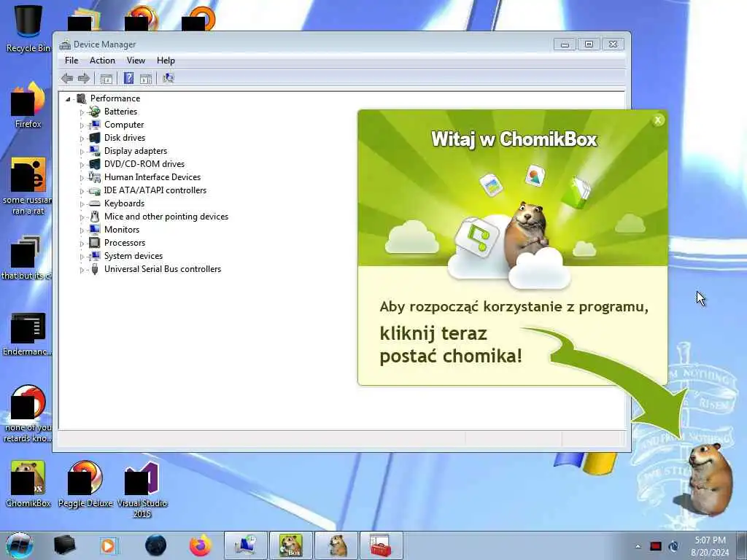The height and width of the screenshot is (560, 747).
Task: Toggle the Show/Hide Console Tree toolbar icon
Action: click(107, 79)
